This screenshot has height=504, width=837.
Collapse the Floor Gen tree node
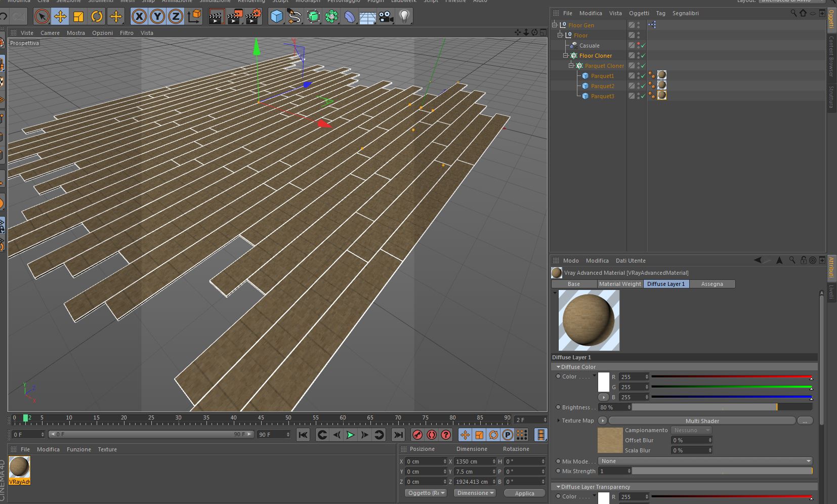click(555, 25)
